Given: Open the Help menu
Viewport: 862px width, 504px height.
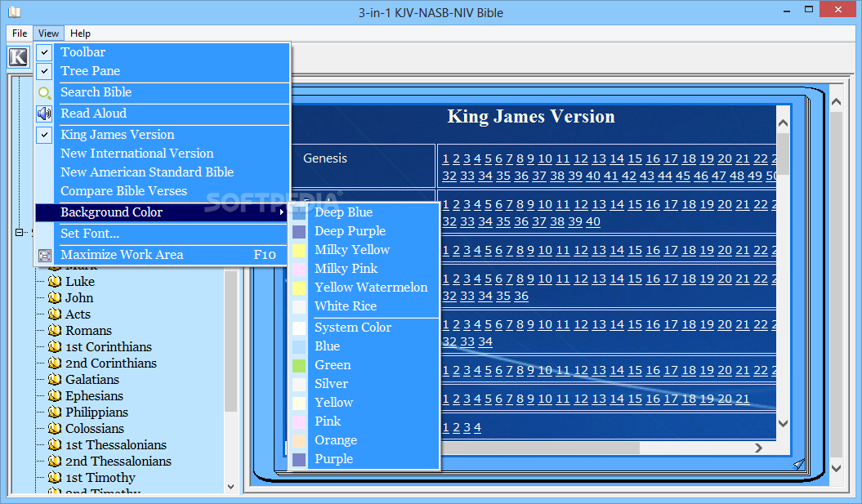Looking at the screenshot, I should point(80,33).
